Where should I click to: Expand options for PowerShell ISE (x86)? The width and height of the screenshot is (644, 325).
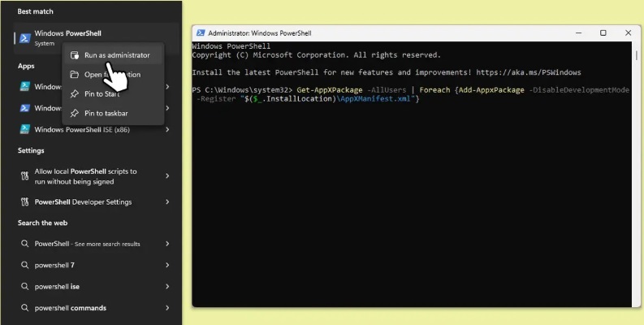point(167,129)
